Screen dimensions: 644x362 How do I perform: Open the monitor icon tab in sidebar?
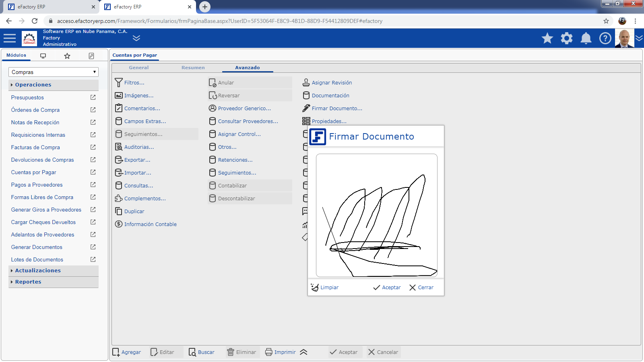tap(43, 56)
